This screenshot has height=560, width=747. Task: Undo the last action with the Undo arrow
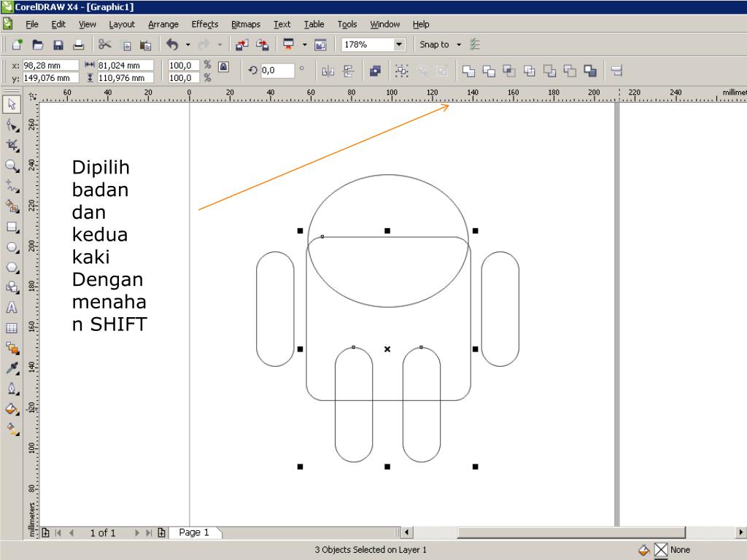point(172,44)
